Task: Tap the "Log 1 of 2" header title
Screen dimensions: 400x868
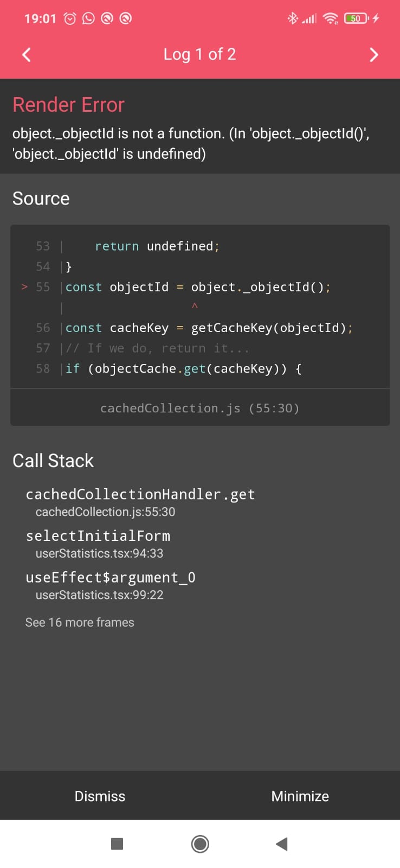Action: (x=199, y=54)
